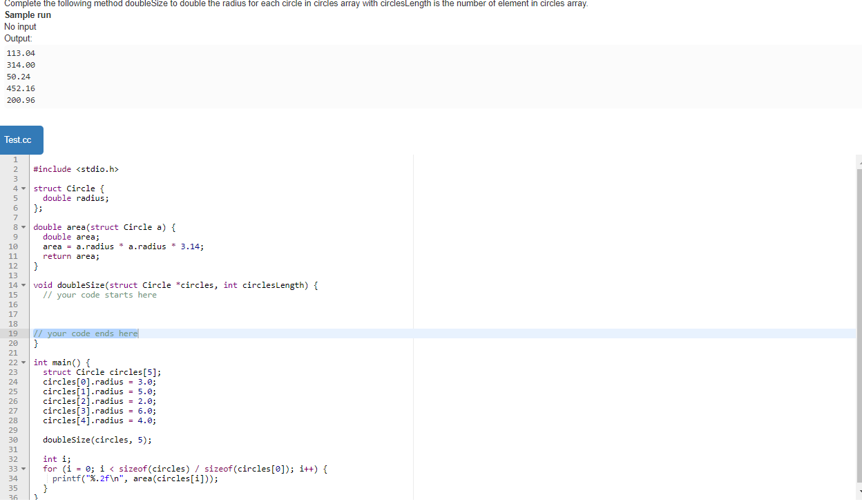Viewport: 862px width, 504px height.
Task: Place cursor on empty line 16 in editor
Action: [x=442, y=304]
